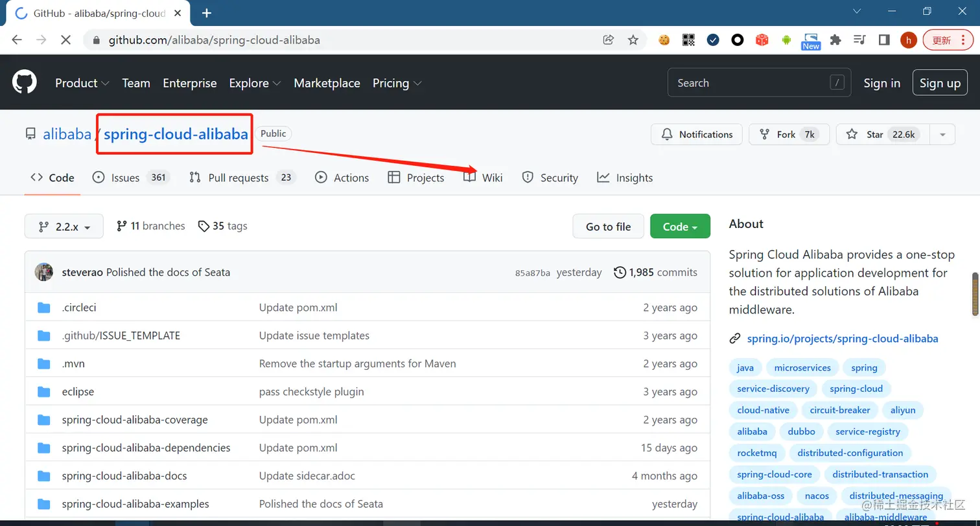Click the browser back arrow
Image resolution: width=980 pixels, height=526 pixels.
click(17, 40)
